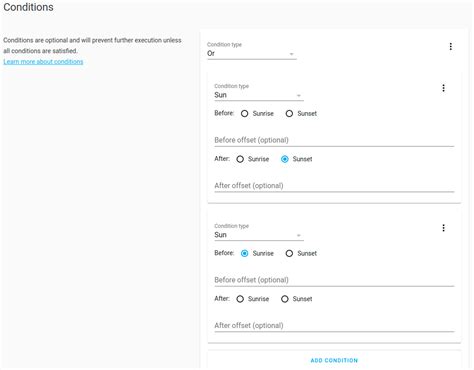
Task: Click After offset field in first Sun condition
Action: (x=334, y=186)
